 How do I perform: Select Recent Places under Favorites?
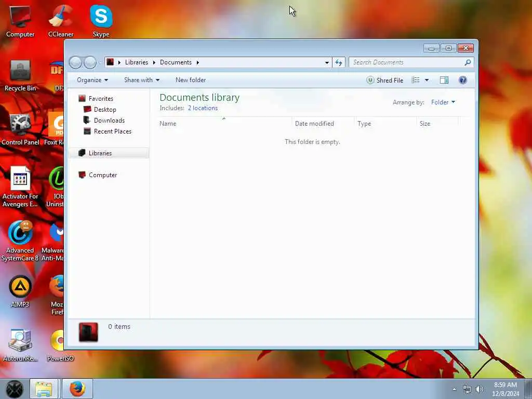[112, 131]
